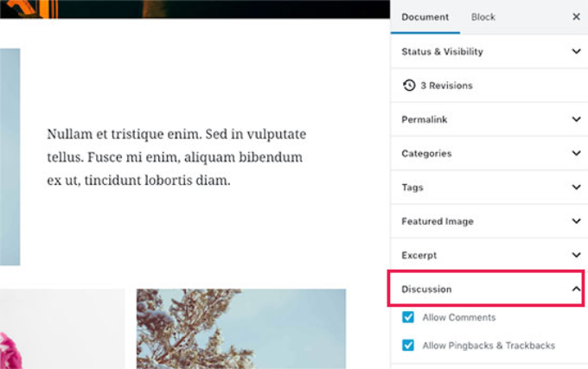Toggle Allow Pingbacks & Trackbacks checkbox
588x369 pixels.
pyautogui.click(x=408, y=346)
